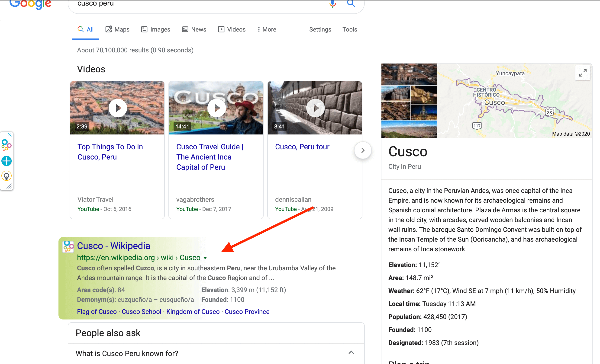Click the Cusco map preview
The height and width of the screenshot is (364, 600).
(514, 100)
